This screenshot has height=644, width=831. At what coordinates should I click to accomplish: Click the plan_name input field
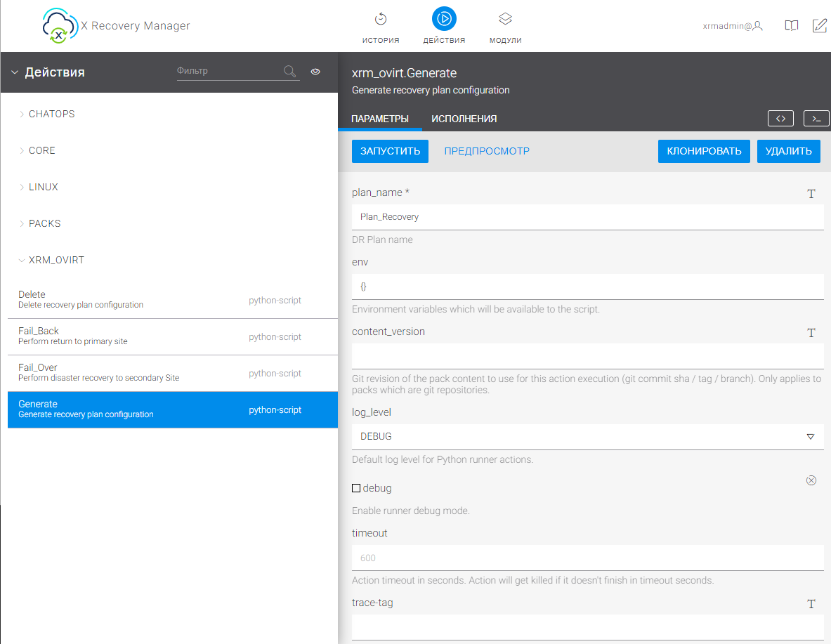click(587, 217)
